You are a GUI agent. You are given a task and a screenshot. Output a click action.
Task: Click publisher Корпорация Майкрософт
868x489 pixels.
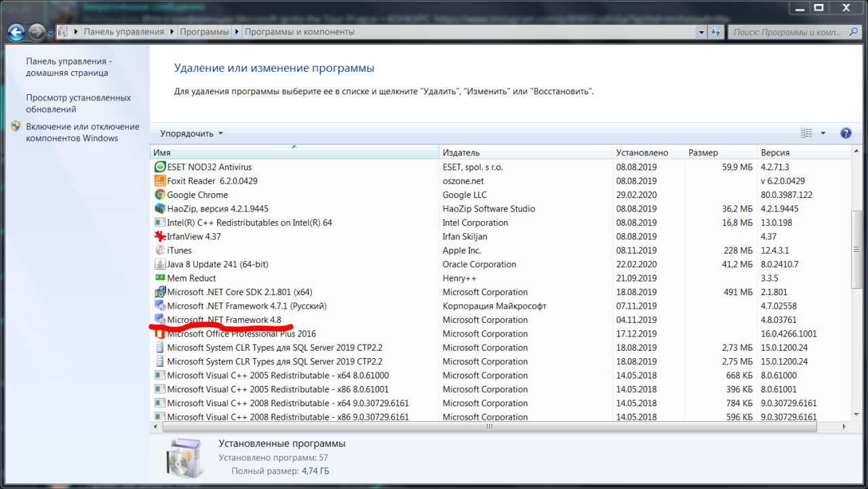coord(494,306)
